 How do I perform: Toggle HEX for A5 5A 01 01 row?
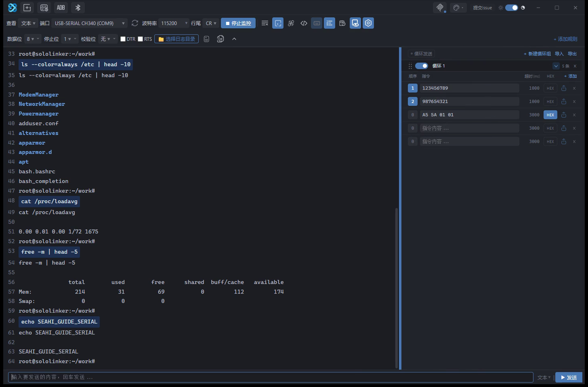click(550, 115)
